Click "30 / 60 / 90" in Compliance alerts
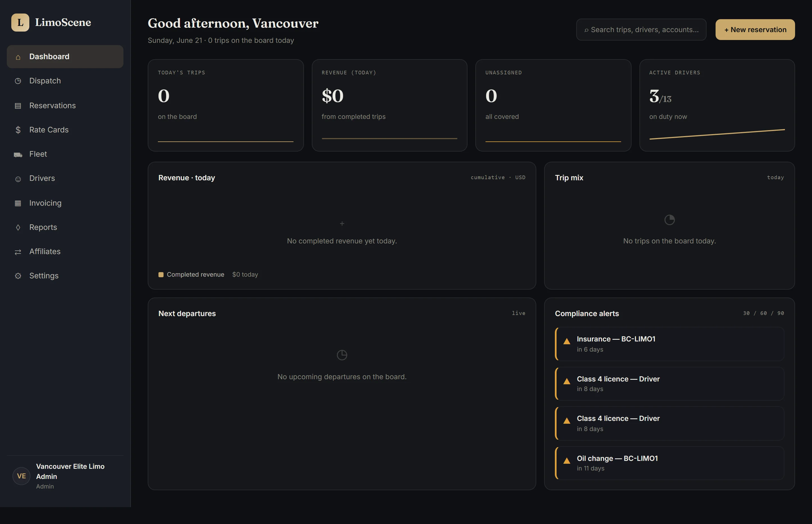 coord(763,313)
